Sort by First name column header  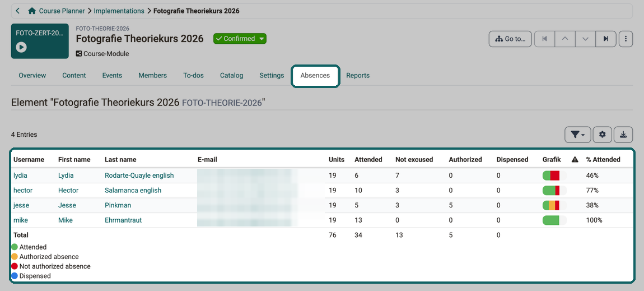[x=74, y=159]
